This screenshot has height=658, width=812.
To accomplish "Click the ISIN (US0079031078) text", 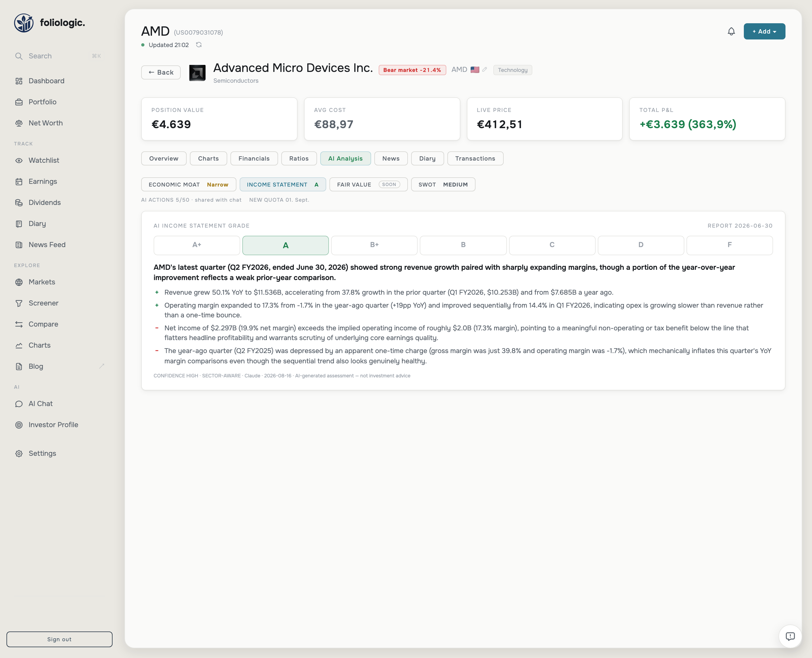I will pyautogui.click(x=198, y=33).
